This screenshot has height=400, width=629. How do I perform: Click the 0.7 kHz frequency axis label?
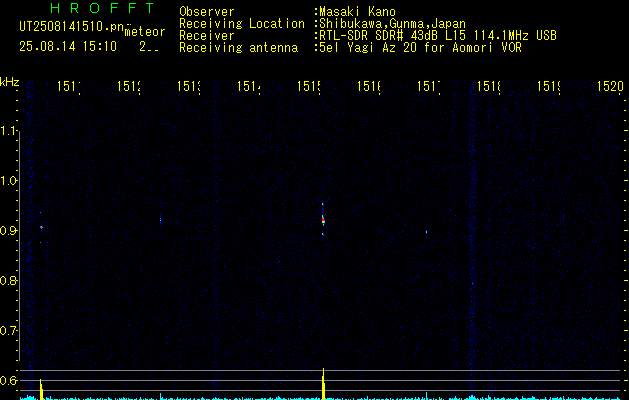(x=9, y=331)
